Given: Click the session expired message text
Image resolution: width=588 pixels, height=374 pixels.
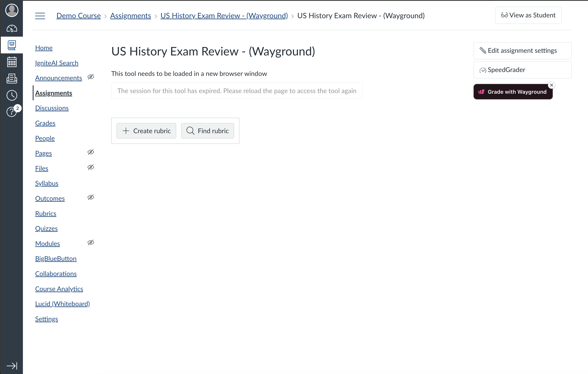Looking at the screenshot, I should point(237,91).
